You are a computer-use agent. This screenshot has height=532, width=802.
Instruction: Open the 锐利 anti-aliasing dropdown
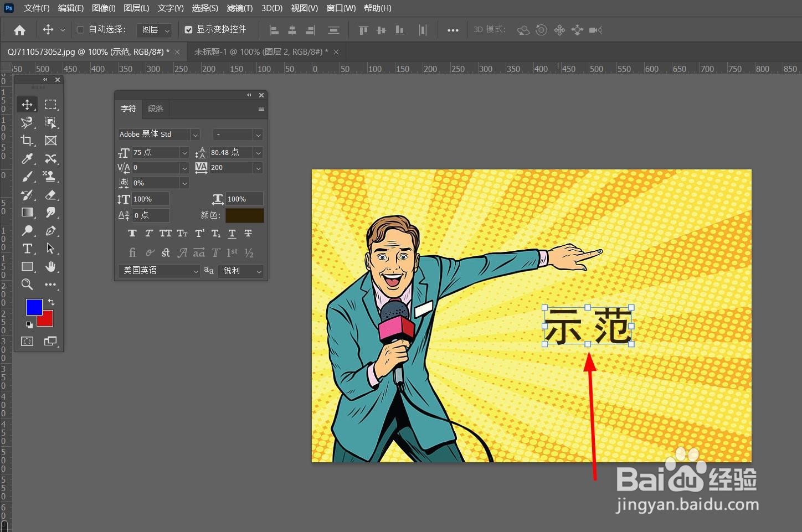(241, 271)
